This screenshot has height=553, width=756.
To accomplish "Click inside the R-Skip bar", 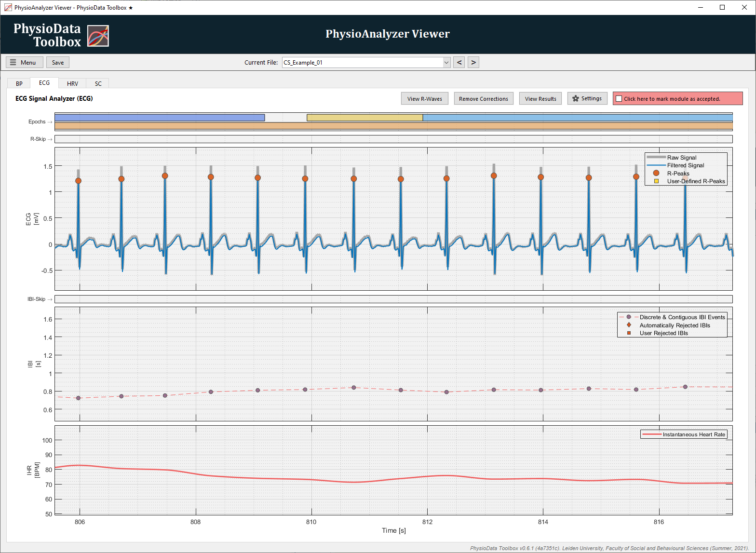I will [x=393, y=139].
